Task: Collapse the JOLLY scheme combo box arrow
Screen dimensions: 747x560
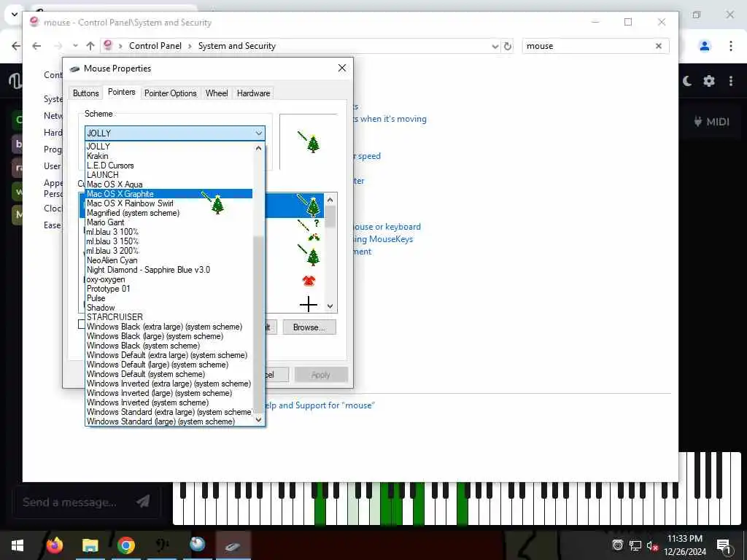Action: [259, 133]
